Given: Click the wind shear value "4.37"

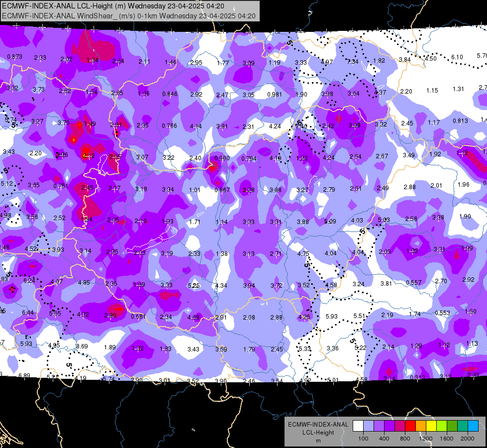Looking at the screenshot, I should 380,92.
